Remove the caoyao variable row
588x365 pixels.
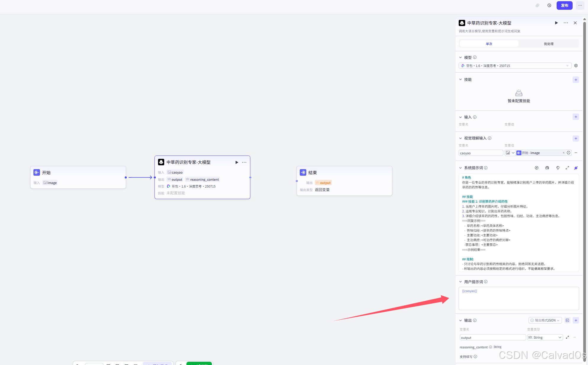click(x=576, y=153)
